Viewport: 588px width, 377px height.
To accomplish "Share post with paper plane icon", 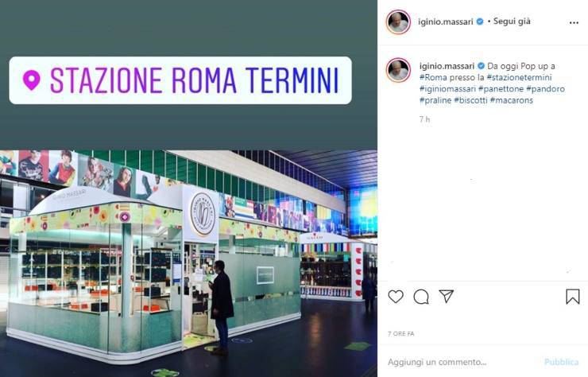I will point(447,296).
